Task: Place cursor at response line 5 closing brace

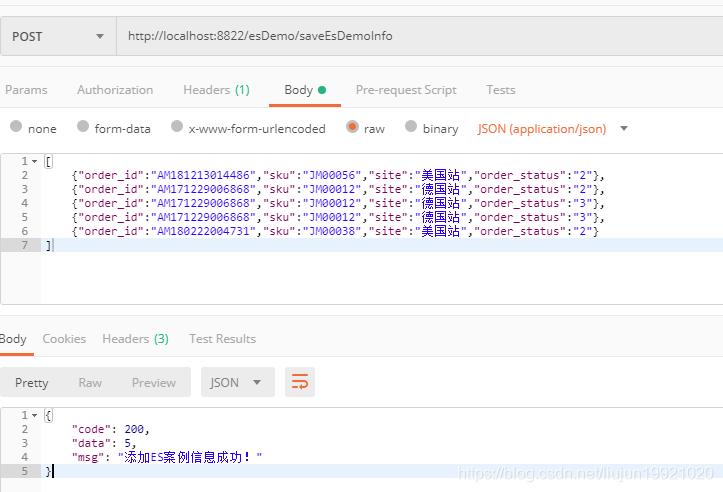Action: click(48, 471)
